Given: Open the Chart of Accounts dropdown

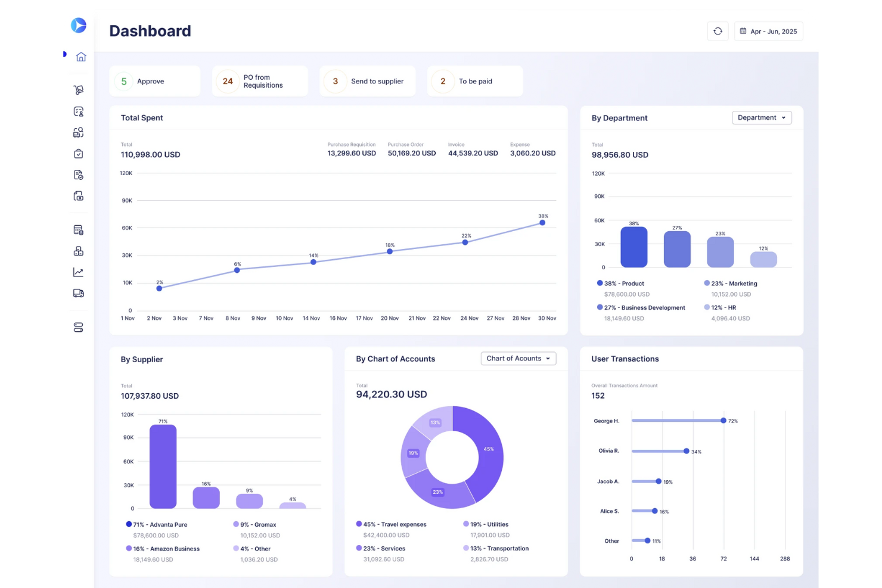Looking at the screenshot, I should point(518,358).
